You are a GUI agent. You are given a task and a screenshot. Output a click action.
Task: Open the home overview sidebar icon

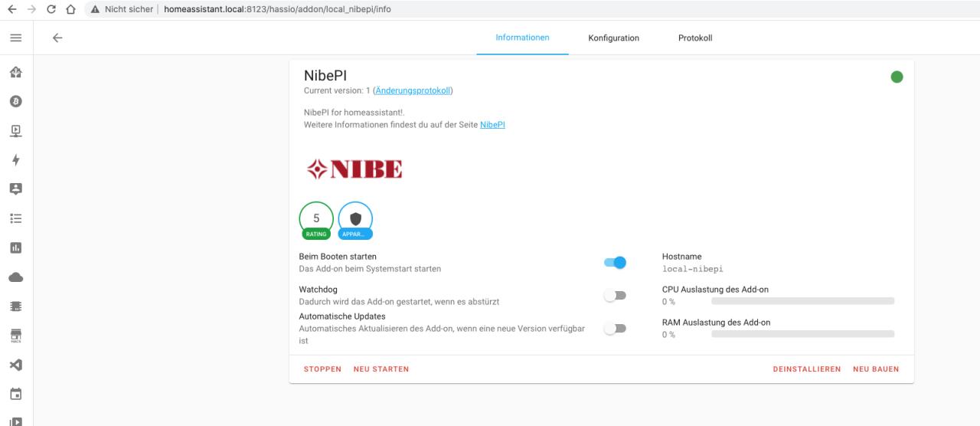[15, 72]
